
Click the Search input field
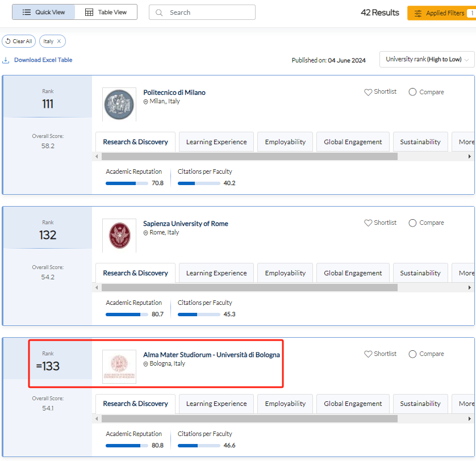click(202, 12)
